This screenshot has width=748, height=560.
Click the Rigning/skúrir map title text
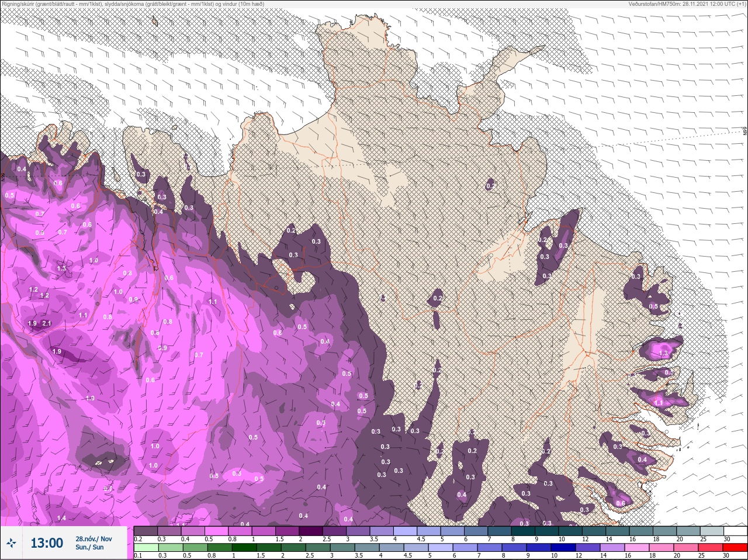point(132,4)
